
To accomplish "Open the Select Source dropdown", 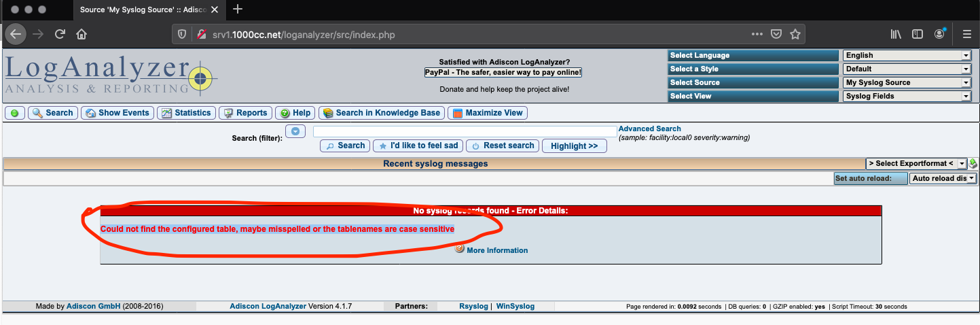I will [907, 83].
